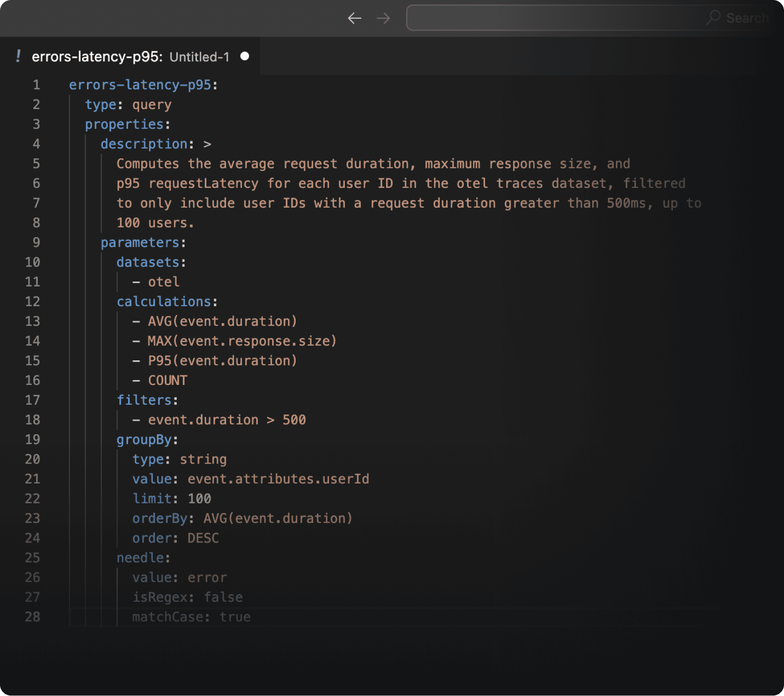
Task: Click the 'calculations' key in the editor
Action: (x=164, y=302)
